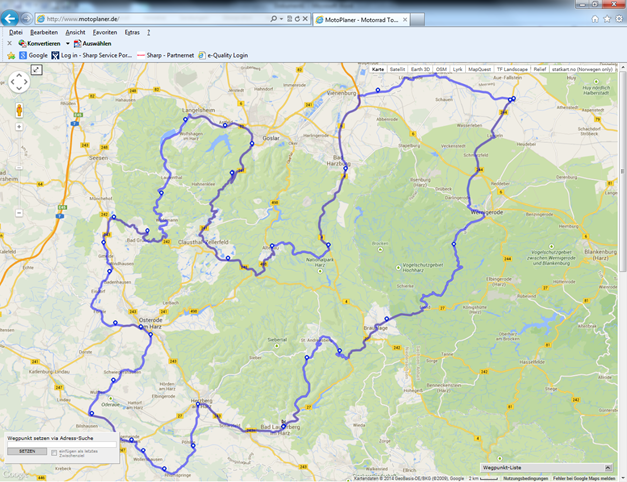Switch map to Satellit view
The height and width of the screenshot is (482, 627).
pos(397,69)
